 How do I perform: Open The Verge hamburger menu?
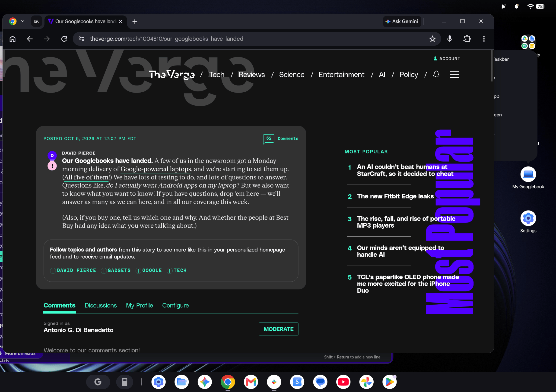pyautogui.click(x=454, y=74)
